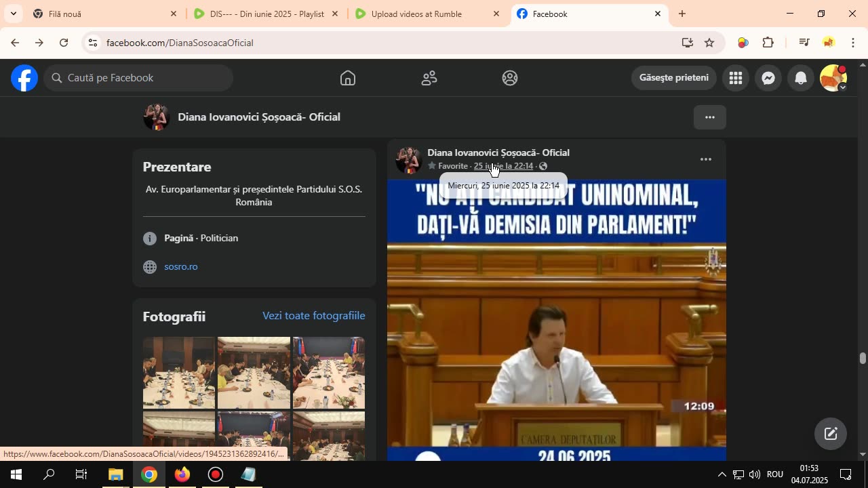The height and width of the screenshot is (488, 868).
Task: Open the first photo thumbnail in Fotografii
Action: [x=178, y=373]
